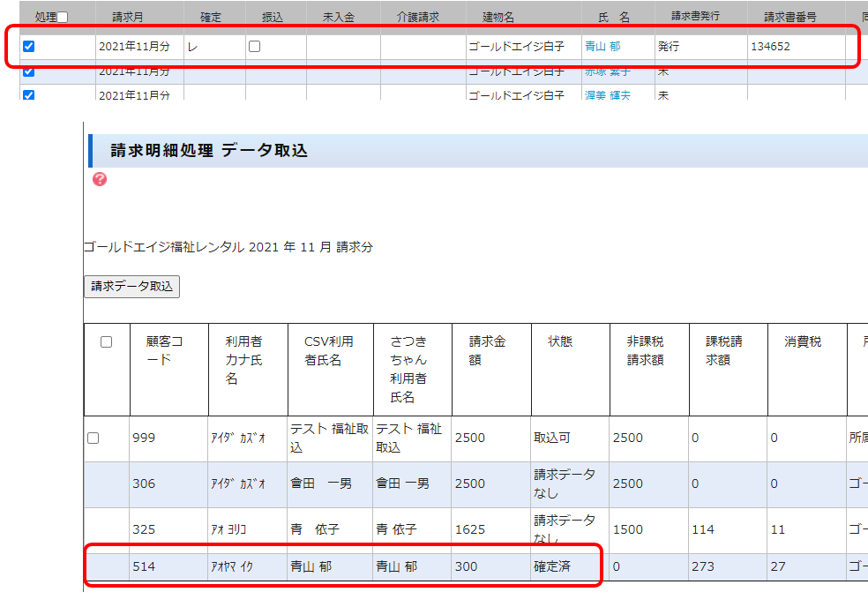Click invoice number 134652 cell

770,47
